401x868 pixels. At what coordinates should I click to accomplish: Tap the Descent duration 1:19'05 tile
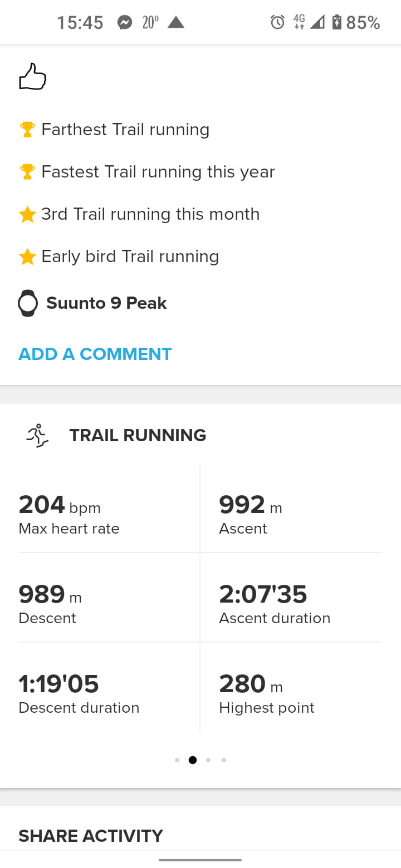coord(109,688)
